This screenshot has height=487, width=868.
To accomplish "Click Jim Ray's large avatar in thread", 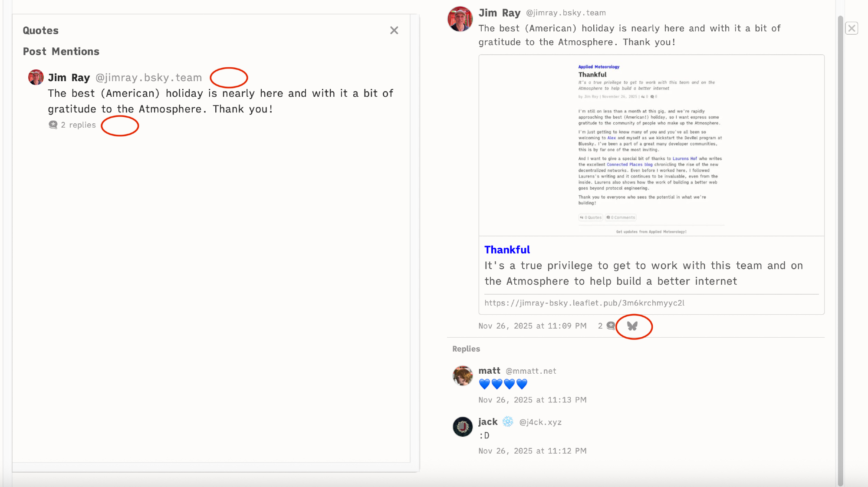I will pos(460,20).
